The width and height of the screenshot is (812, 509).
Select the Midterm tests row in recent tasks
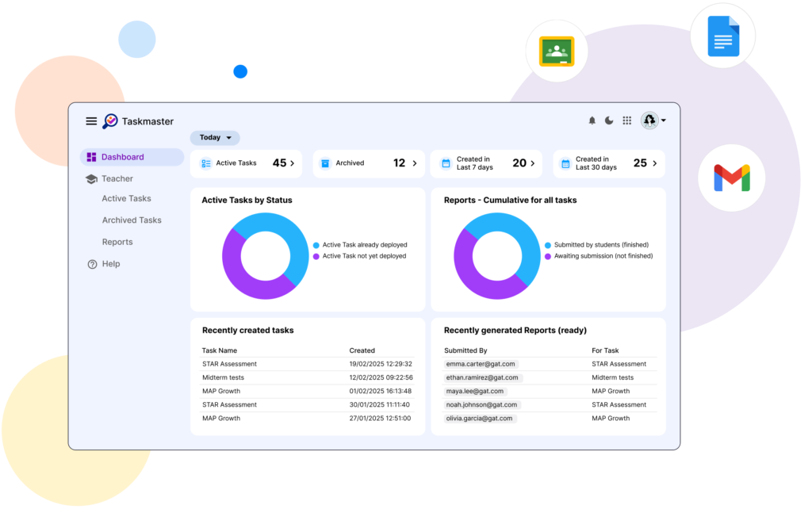coord(308,377)
